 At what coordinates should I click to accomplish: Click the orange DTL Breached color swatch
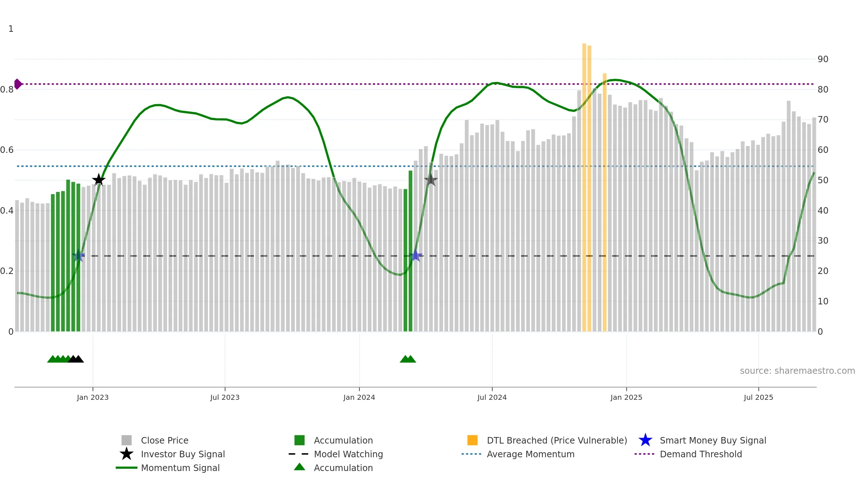[x=472, y=440]
